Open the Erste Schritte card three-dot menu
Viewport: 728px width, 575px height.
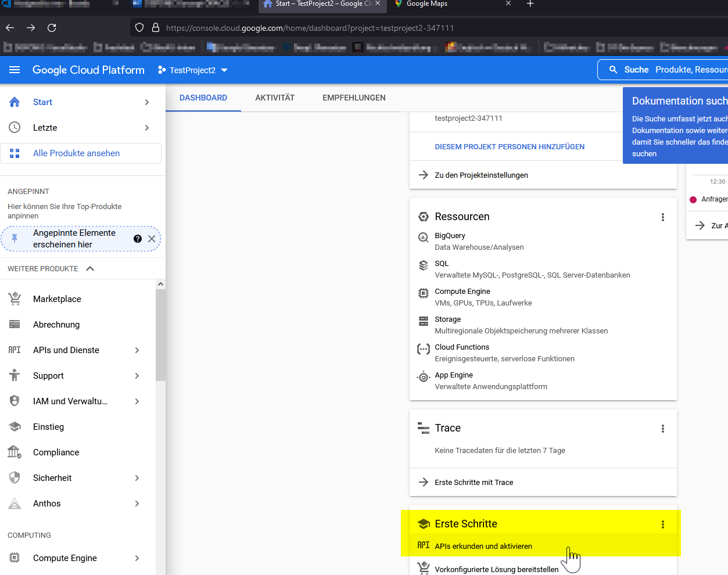(662, 524)
